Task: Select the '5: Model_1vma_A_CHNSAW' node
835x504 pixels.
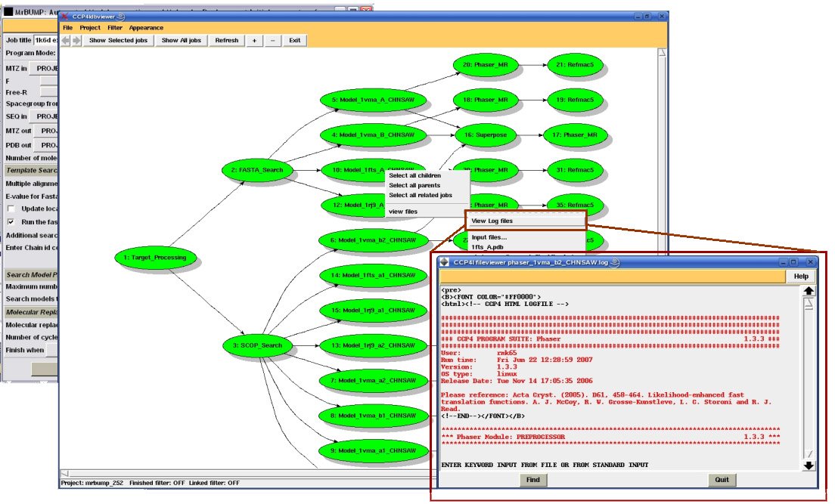Action: pyautogui.click(x=373, y=100)
